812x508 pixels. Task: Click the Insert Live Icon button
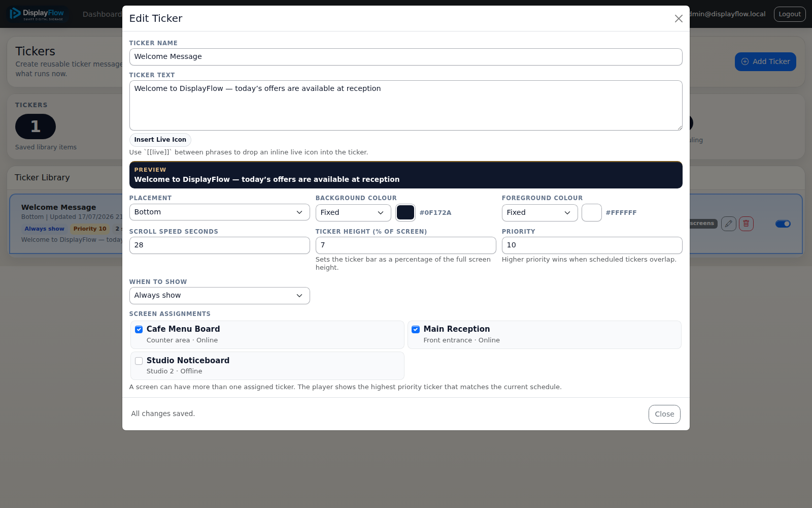click(160, 140)
